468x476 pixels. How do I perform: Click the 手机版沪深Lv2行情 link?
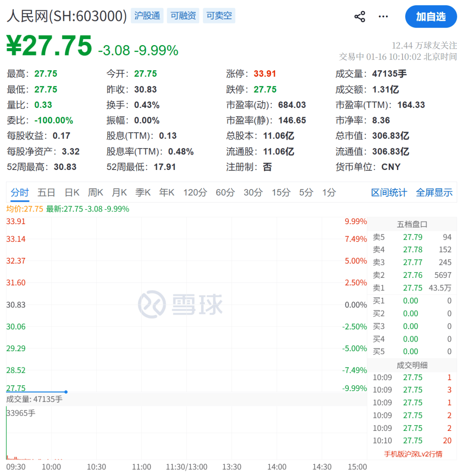[x=413, y=454]
